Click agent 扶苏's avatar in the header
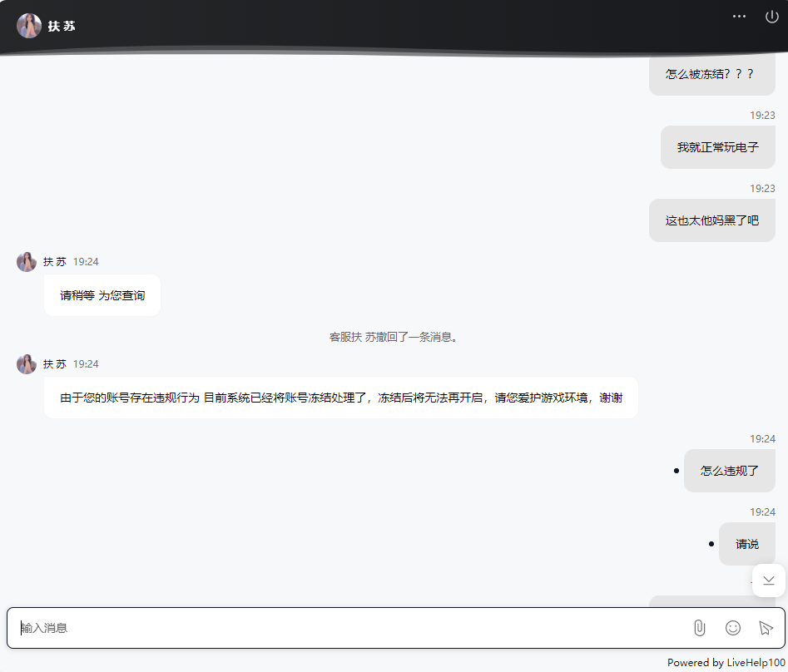The image size is (788, 672). click(x=28, y=25)
